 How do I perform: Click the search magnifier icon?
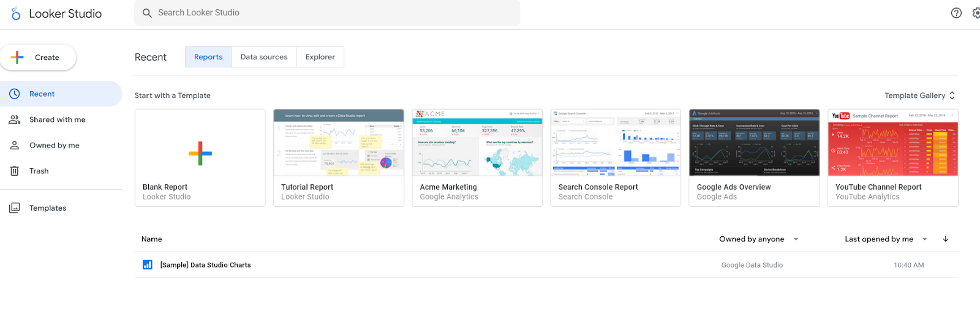(147, 13)
